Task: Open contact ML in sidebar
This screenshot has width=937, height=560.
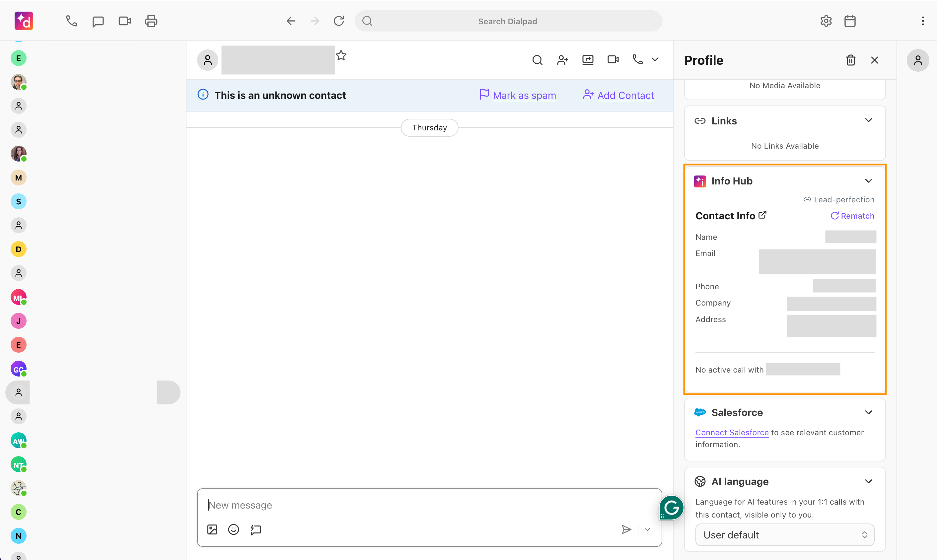Action: pyautogui.click(x=19, y=297)
